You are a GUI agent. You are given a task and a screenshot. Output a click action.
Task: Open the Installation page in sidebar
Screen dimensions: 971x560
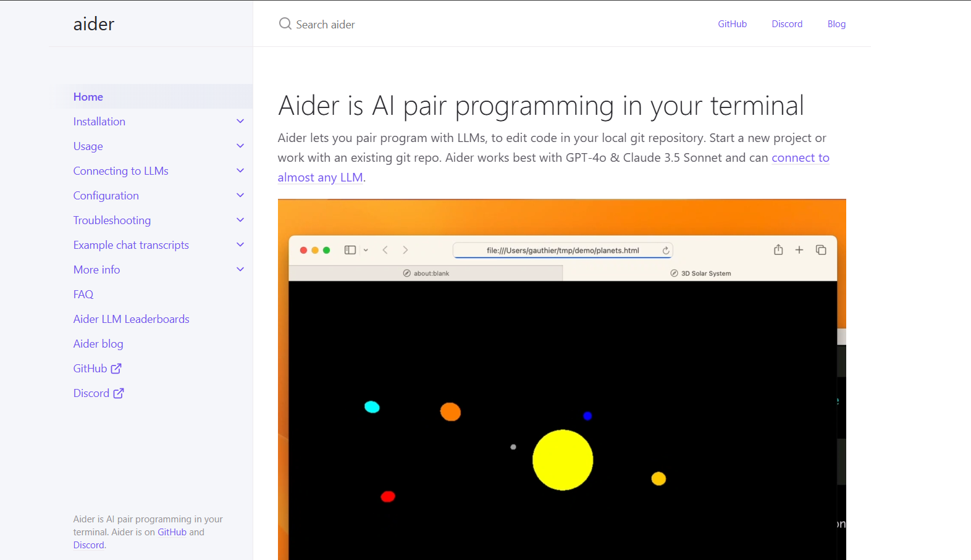99,122
